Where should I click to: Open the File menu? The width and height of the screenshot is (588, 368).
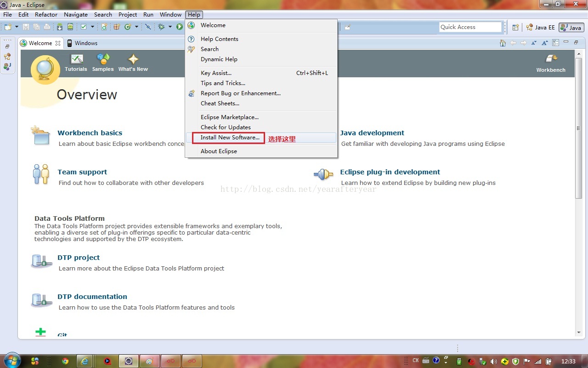(x=8, y=15)
